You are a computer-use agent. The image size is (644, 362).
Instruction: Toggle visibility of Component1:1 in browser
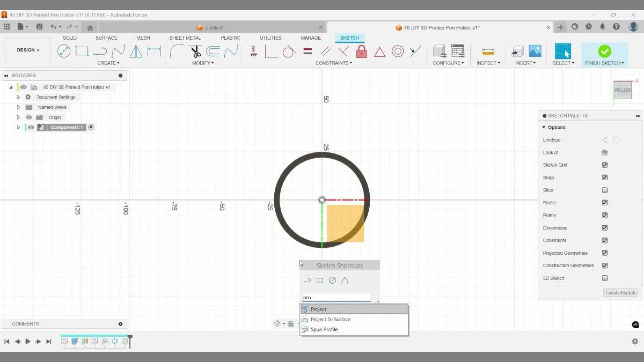point(31,127)
